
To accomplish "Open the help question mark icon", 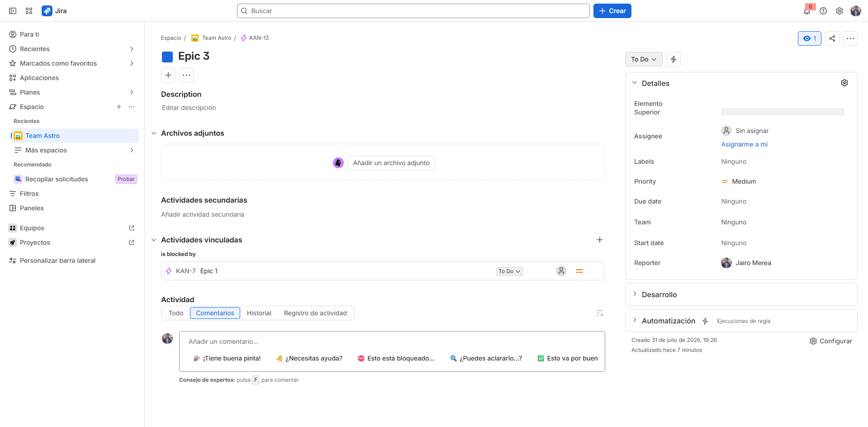I will [823, 11].
